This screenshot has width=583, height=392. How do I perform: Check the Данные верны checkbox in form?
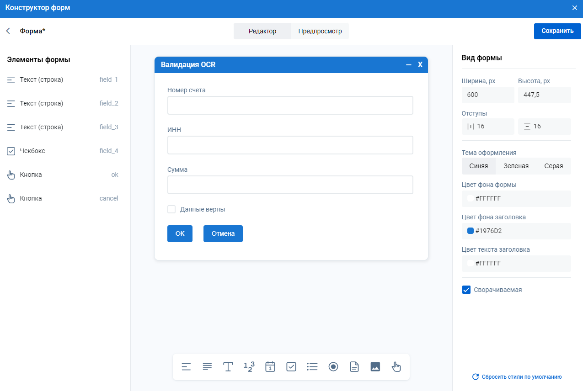click(x=171, y=209)
